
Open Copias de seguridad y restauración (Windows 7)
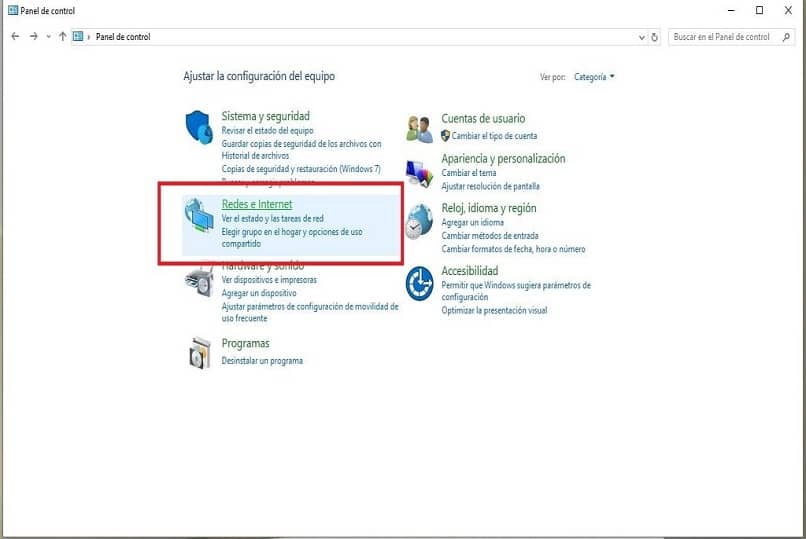pyautogui.click(x=301, y=169)
